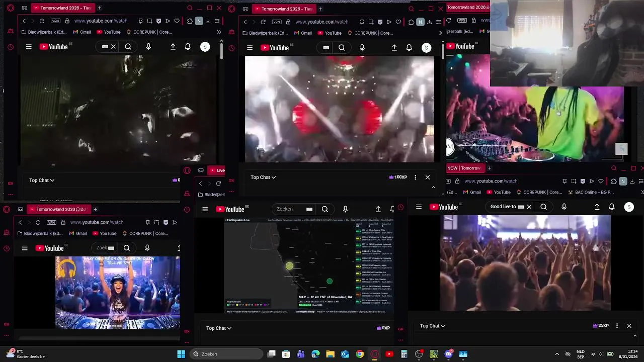This screenshot has width=644, height=362.
Task: Click Opera extensions cube in top-left window
Action: point(190,21)
